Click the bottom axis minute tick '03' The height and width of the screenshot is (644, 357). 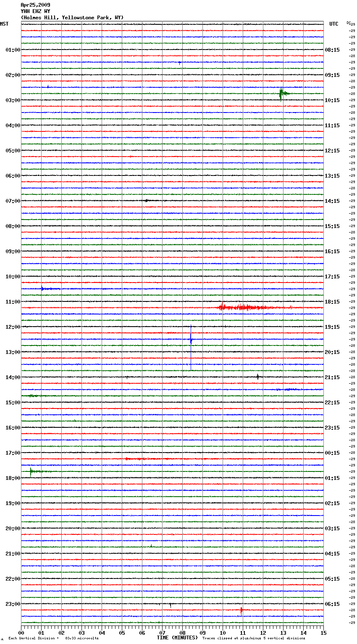[81, 633]
